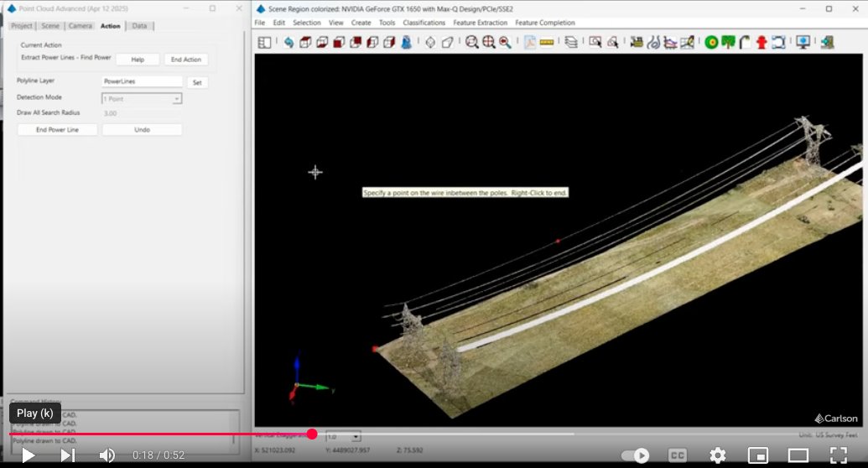Open the View menu

(x=336, y=23)
